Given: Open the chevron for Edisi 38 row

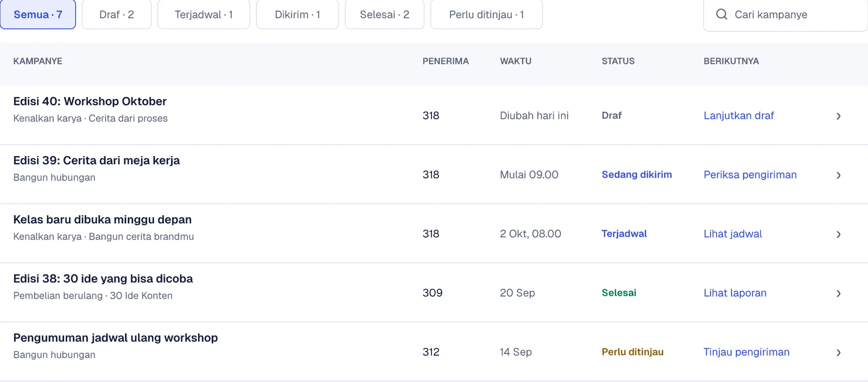Looking at the screenshot, I should (x=838, y=293).
